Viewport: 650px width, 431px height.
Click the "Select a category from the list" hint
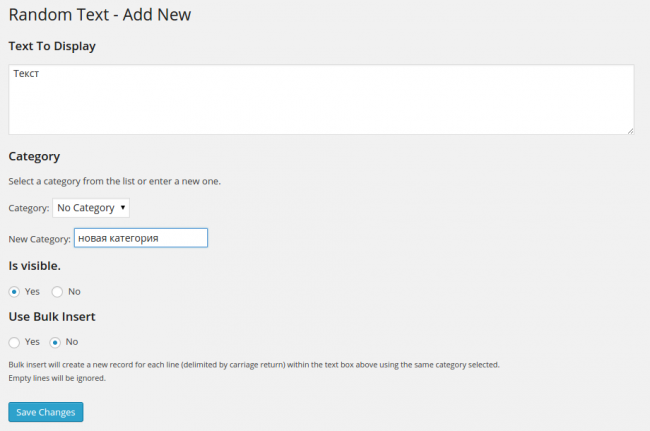114,181
